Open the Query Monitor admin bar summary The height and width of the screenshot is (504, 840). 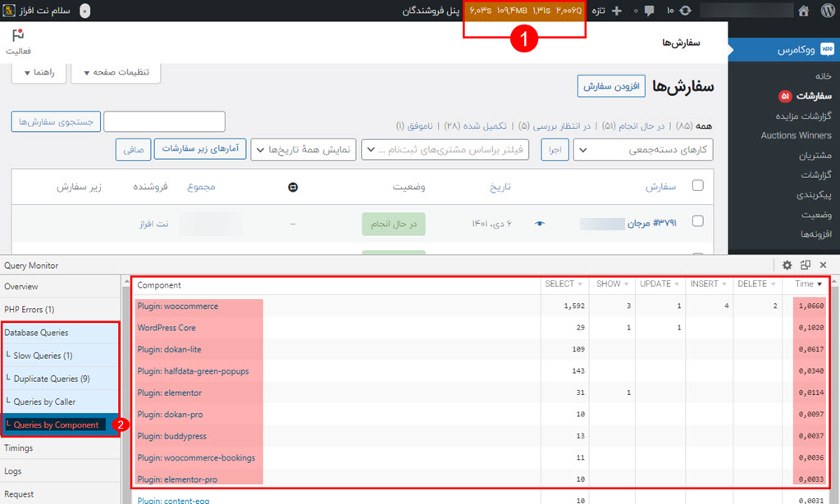coord(525,11)
